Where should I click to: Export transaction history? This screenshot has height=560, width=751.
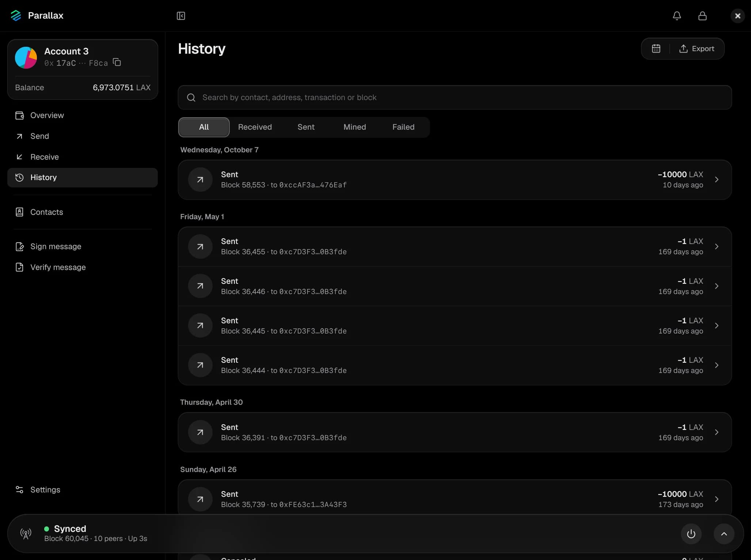697,49
